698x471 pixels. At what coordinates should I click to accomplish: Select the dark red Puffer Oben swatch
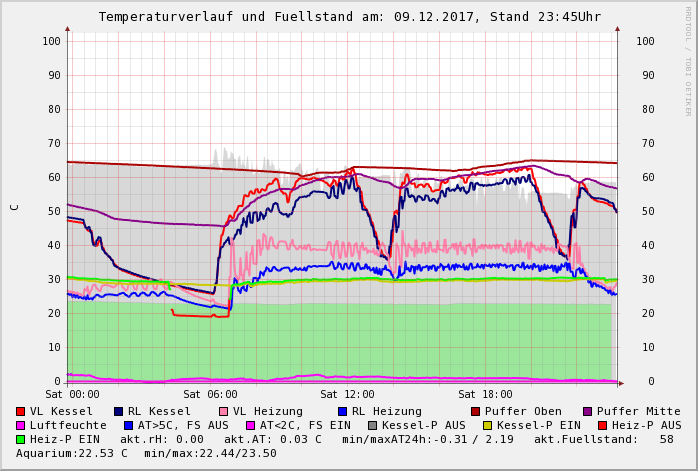pyautogui.click(x=475, y=411)
